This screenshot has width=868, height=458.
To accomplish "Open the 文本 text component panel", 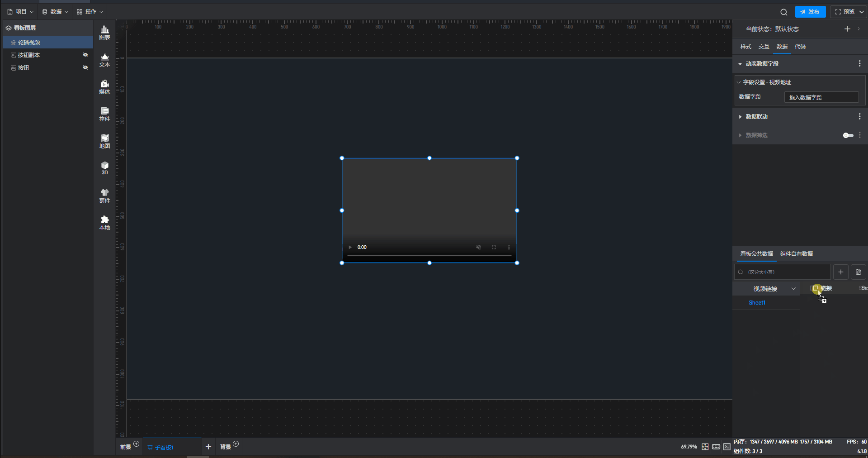I will coord(104,60).
